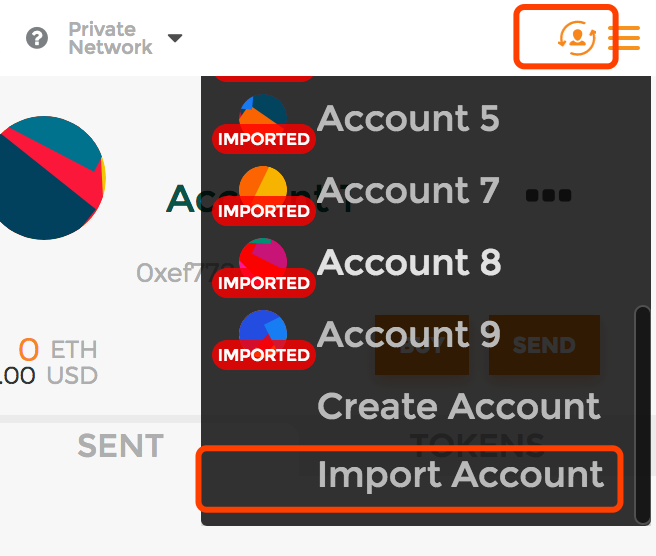Choose Create Account from the menu

coord(459,406)
